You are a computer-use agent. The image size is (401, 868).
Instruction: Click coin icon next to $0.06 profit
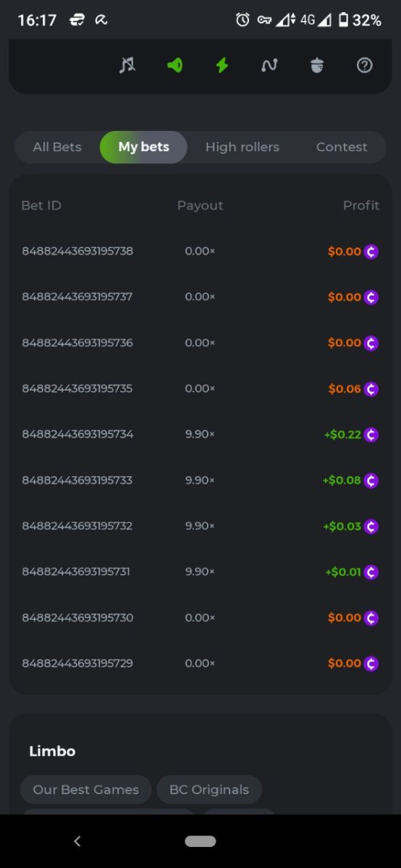(371, 389)
